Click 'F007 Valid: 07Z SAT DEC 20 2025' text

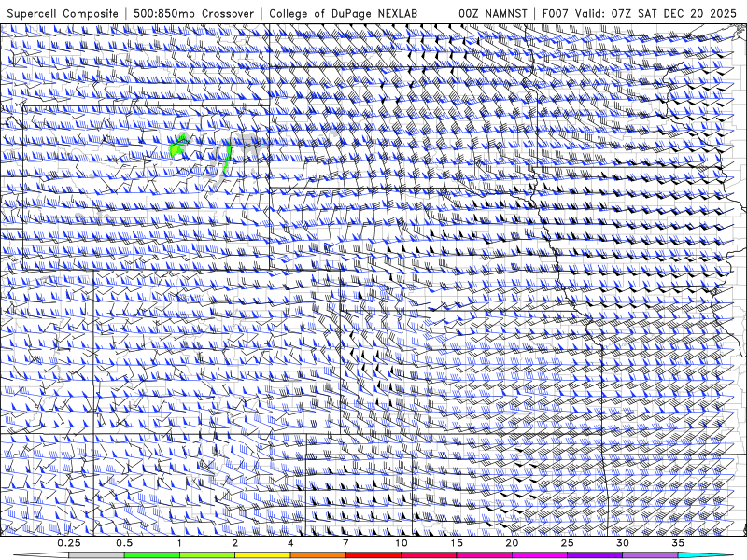[640, 13]
